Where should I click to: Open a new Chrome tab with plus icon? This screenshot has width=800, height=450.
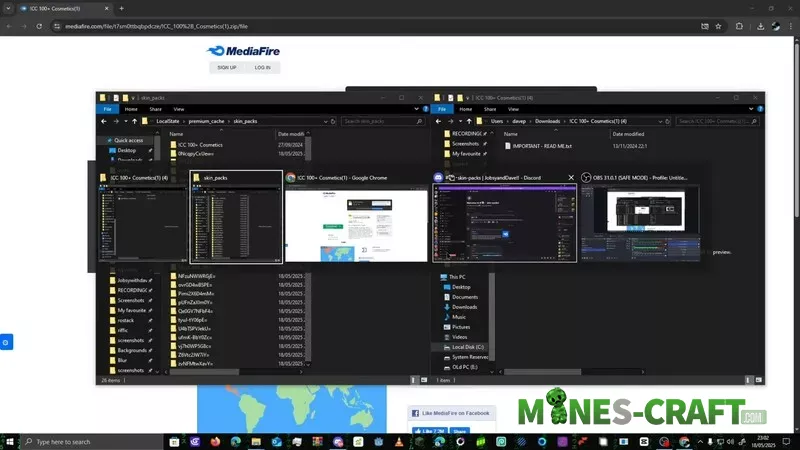tap(122, 8)
